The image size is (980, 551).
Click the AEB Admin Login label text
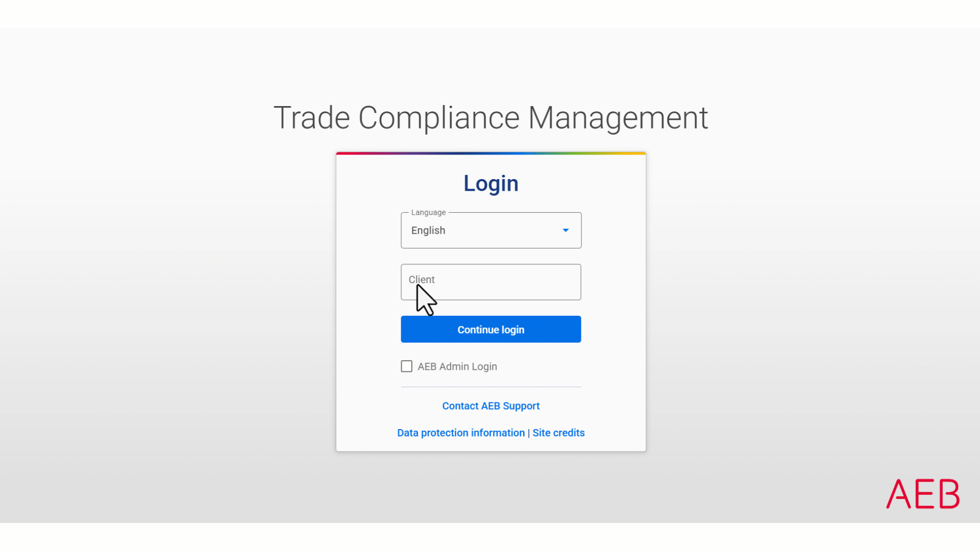[x=457, y=366]
